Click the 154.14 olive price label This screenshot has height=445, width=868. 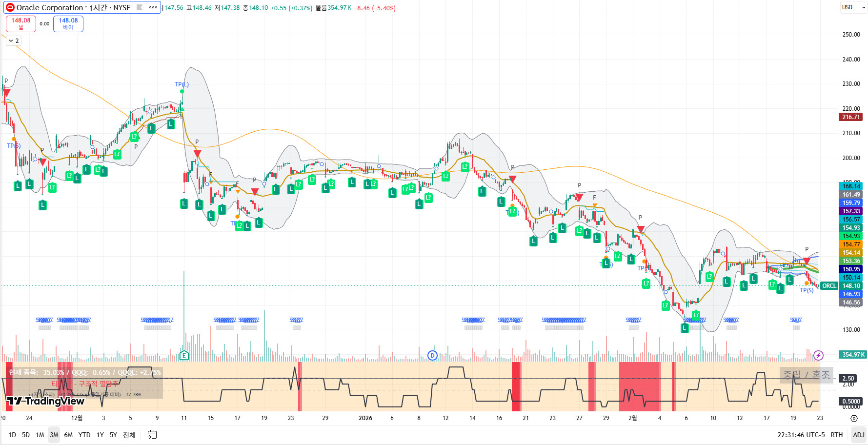coord(851,253)
